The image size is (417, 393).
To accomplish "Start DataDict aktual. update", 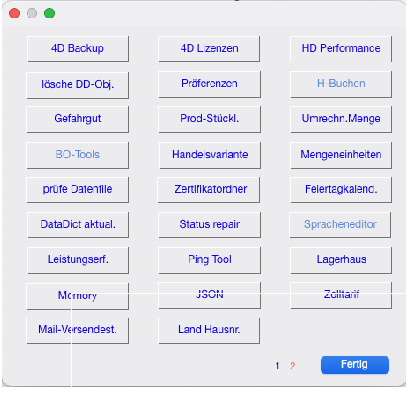I will point(78,225).
